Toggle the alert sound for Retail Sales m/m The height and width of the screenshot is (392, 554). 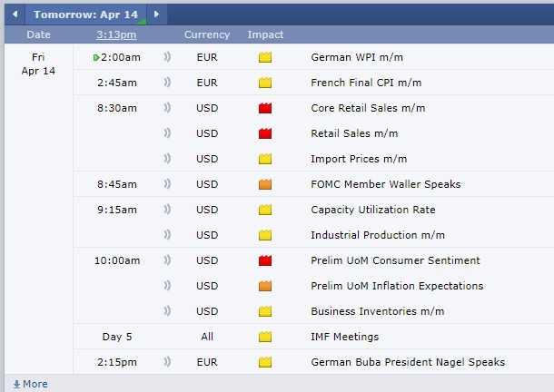167,133
